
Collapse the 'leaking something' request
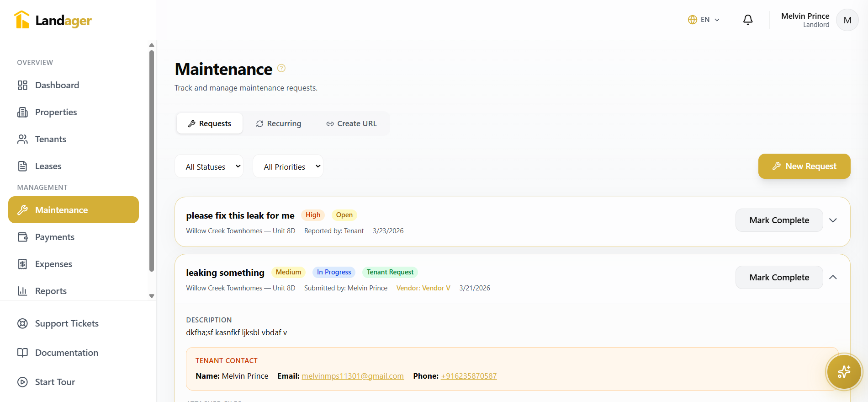coord(833,277)
